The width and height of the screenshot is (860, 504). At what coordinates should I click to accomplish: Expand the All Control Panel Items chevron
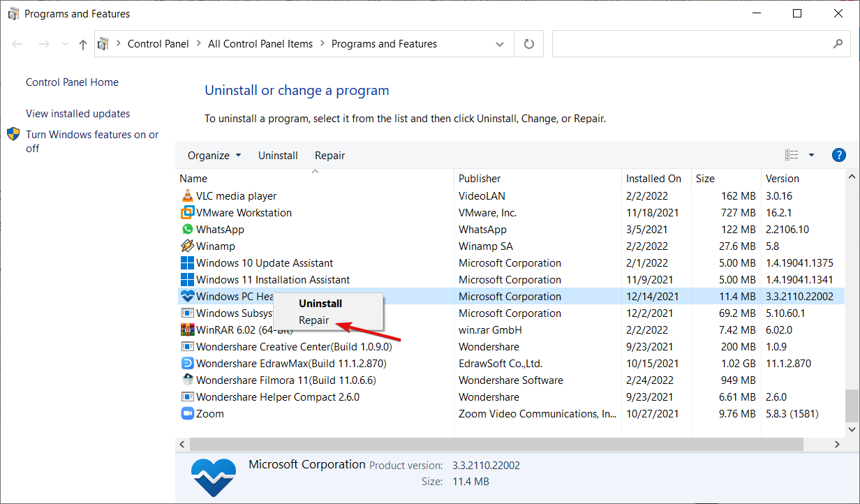322,44
